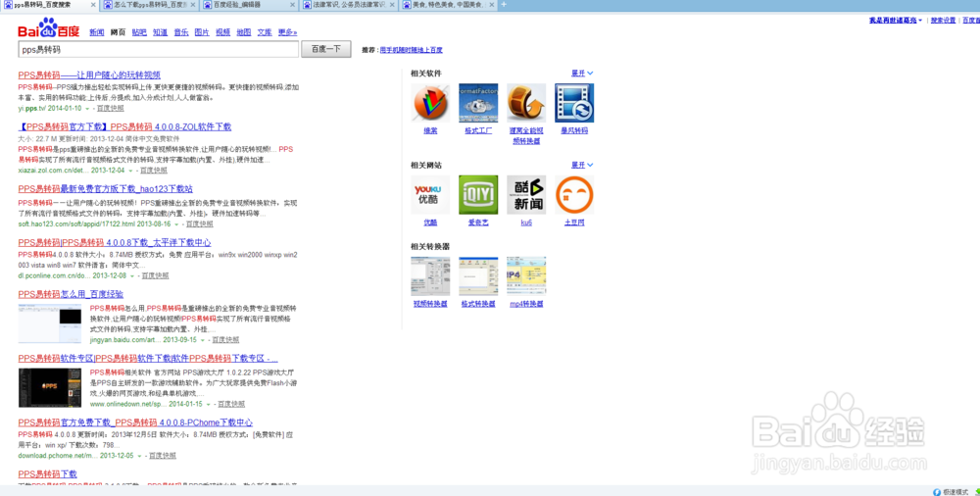Select the 贴吧 search category

pyautogui.click(x=139, y=32)
